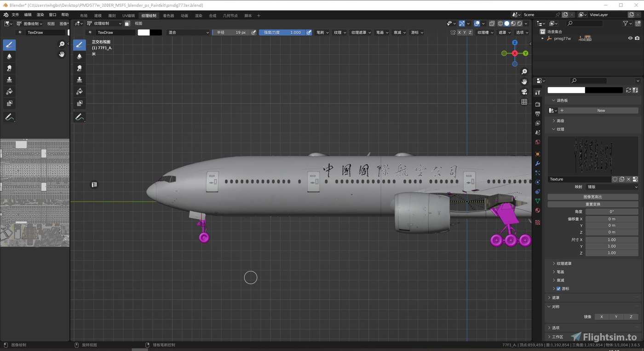Select the Smear brush tool
Image resolution: width=644 pixels, height=351 pixels.
click(x=79, y=68)
